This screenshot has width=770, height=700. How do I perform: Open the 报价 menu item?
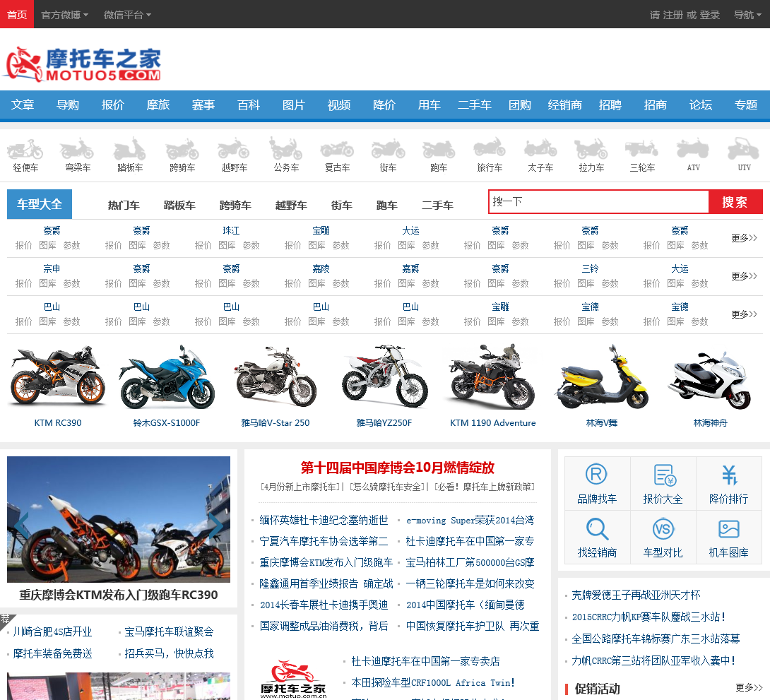click(x=113, y=105)
